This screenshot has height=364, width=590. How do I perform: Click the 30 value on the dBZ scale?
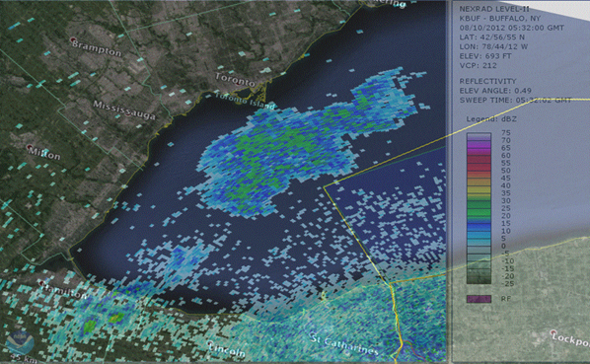tap(506, 200)
